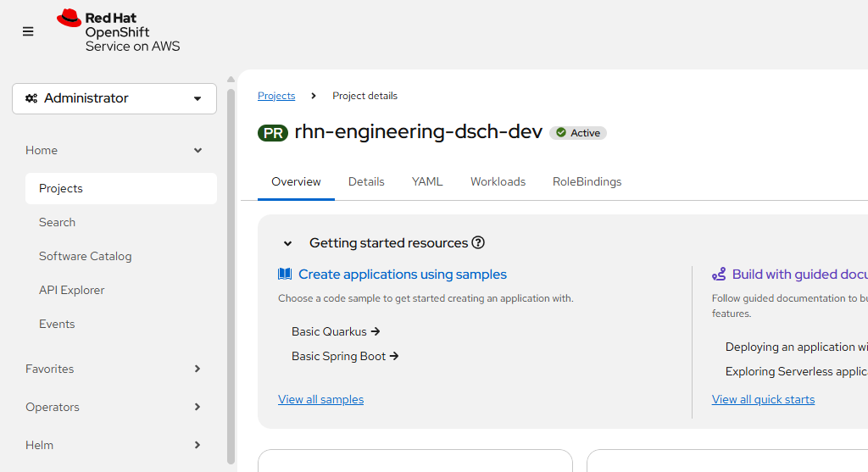Click the book icon for application samples
The image size is (868, 472).
coord(285,275)
